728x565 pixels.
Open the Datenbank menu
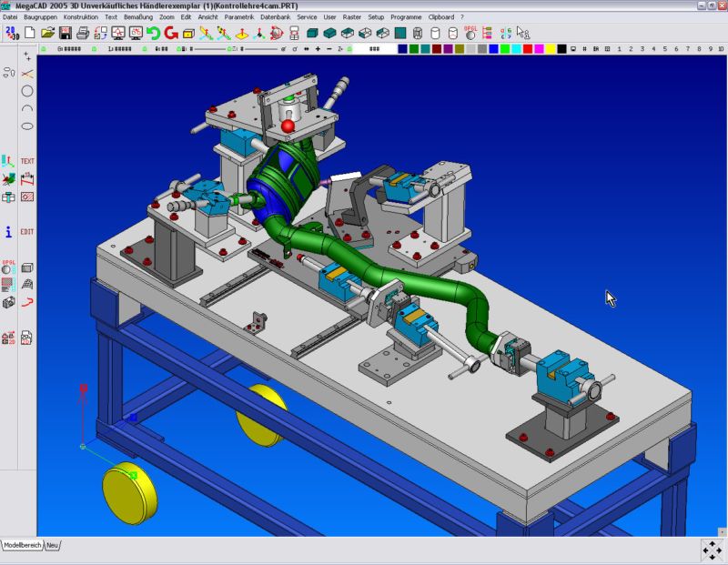click(x=277, y=16)
